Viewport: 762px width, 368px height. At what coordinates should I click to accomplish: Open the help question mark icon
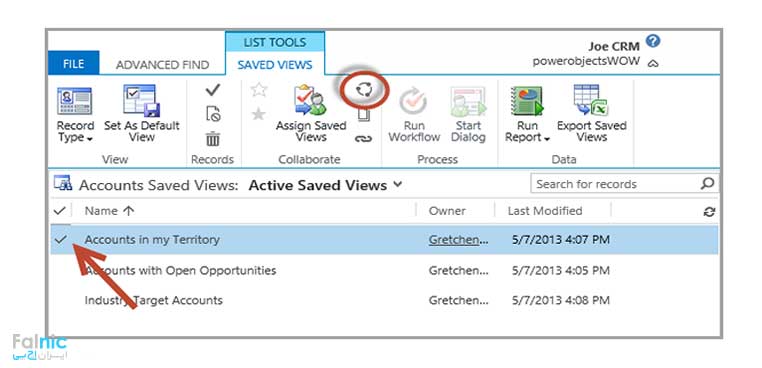tap(653, 41)
